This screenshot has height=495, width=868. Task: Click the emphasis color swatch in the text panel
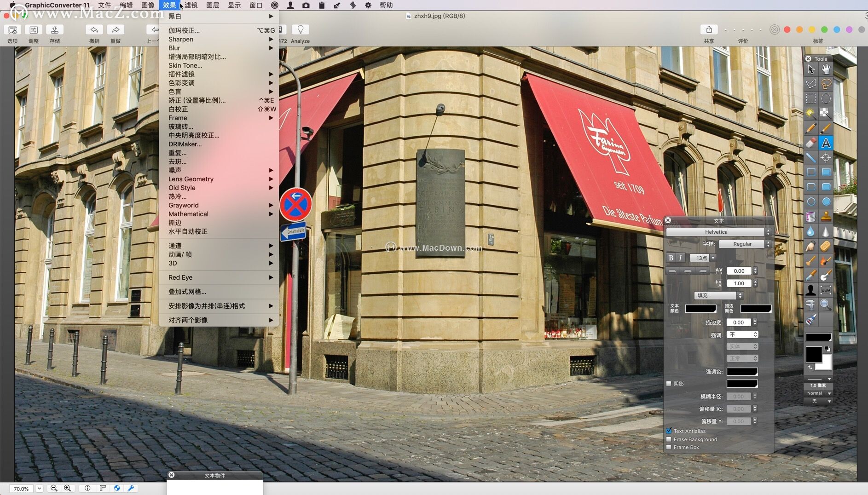coord(742,372)
